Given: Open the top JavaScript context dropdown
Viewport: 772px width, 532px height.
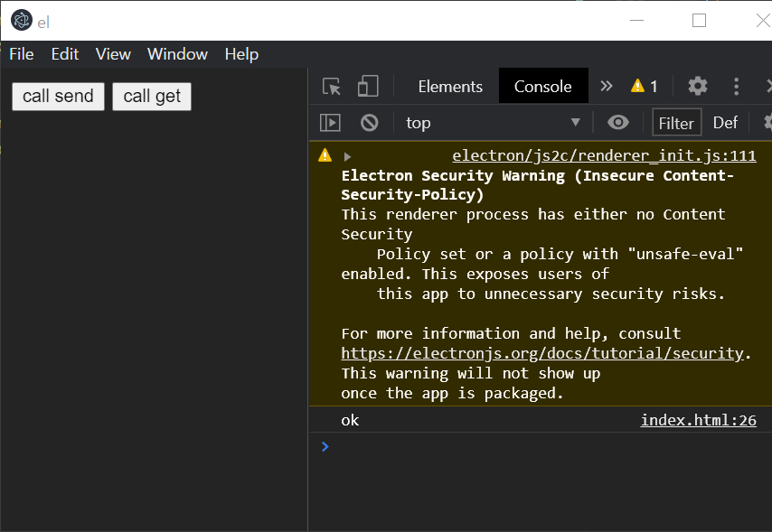Looking at the screenshot, I should click(493, 123).
